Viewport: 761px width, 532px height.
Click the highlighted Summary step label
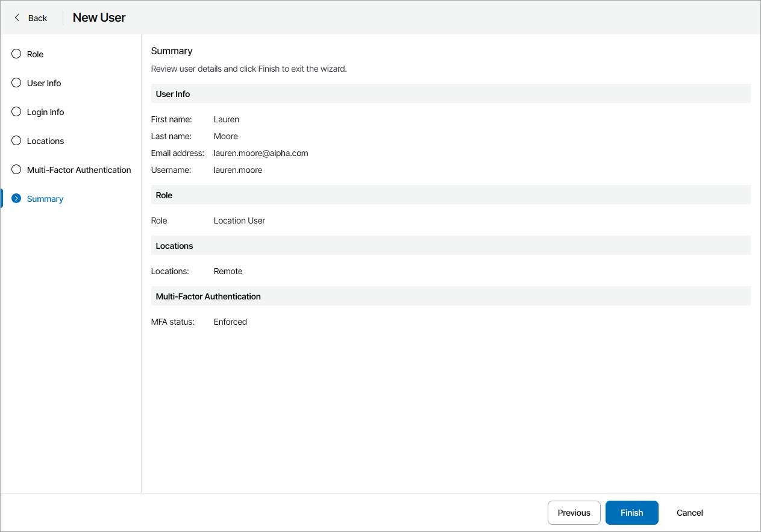(45, 198)
